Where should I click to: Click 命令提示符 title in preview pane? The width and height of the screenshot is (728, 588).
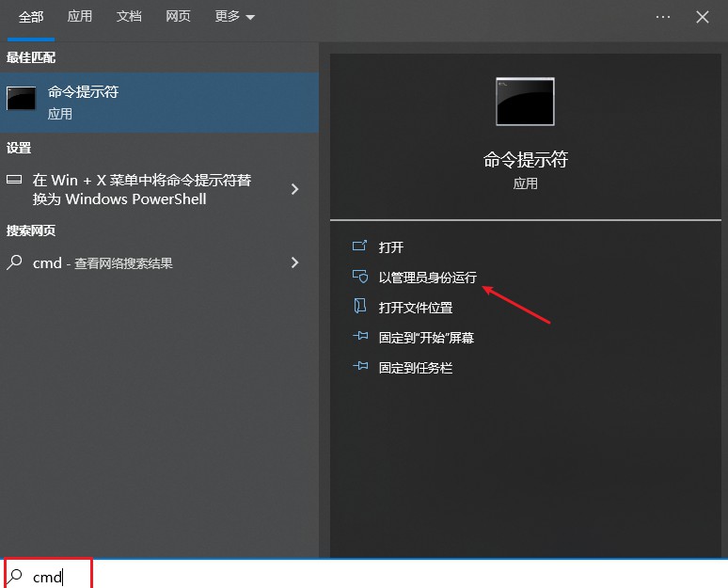click(x=525, y=160)
